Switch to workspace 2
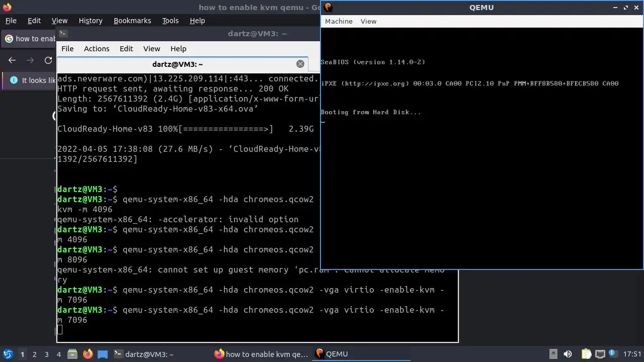This screenshot has width=644, height=362. (34, 354)
